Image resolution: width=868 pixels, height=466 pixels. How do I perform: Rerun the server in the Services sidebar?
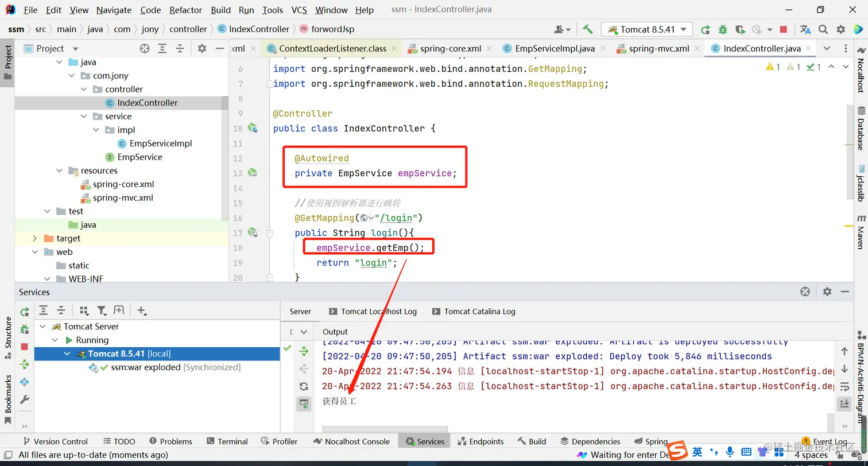pyautogui.click(x=25, y=312)
